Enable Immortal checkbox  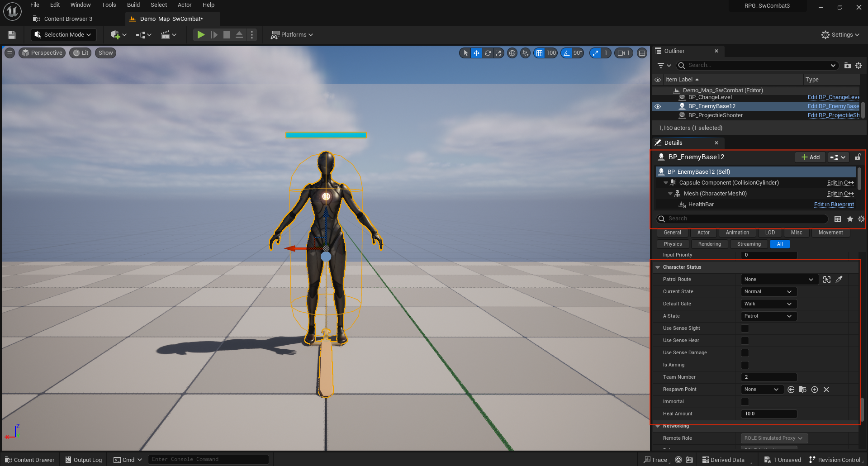pos(745,402)
